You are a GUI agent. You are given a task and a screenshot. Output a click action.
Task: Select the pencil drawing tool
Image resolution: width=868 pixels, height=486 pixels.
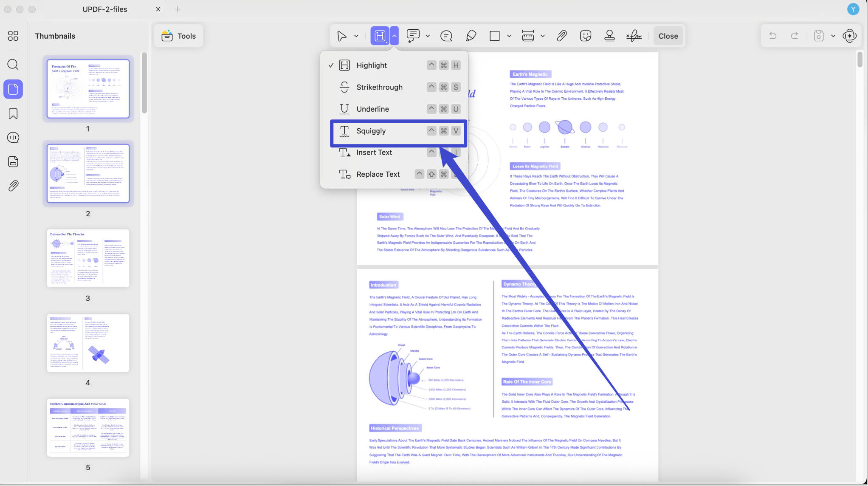471,36
